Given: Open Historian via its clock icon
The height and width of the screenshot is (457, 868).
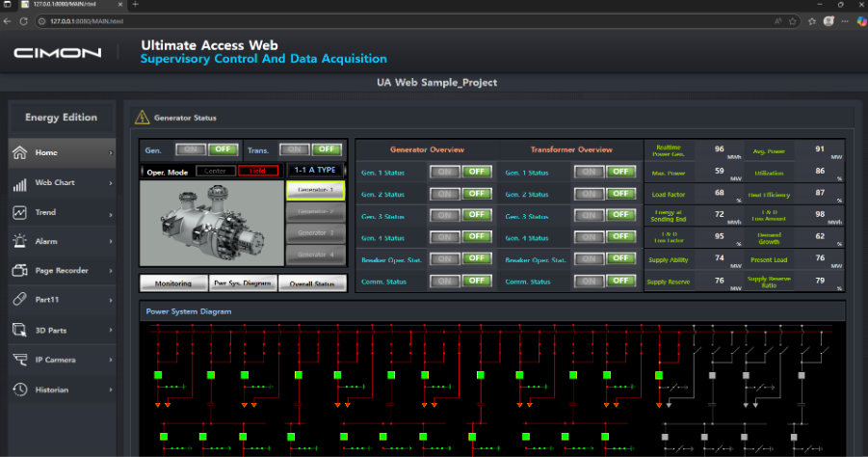Looking at the screenshot, I should pos(19,390).
